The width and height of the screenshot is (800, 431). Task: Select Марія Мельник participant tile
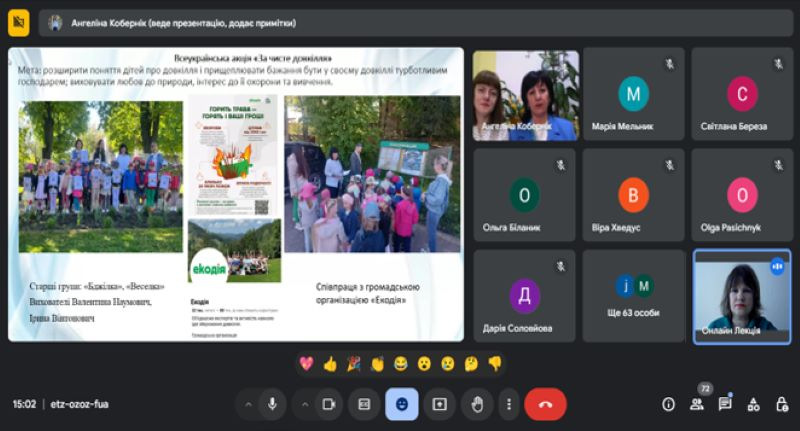[633, 94]
